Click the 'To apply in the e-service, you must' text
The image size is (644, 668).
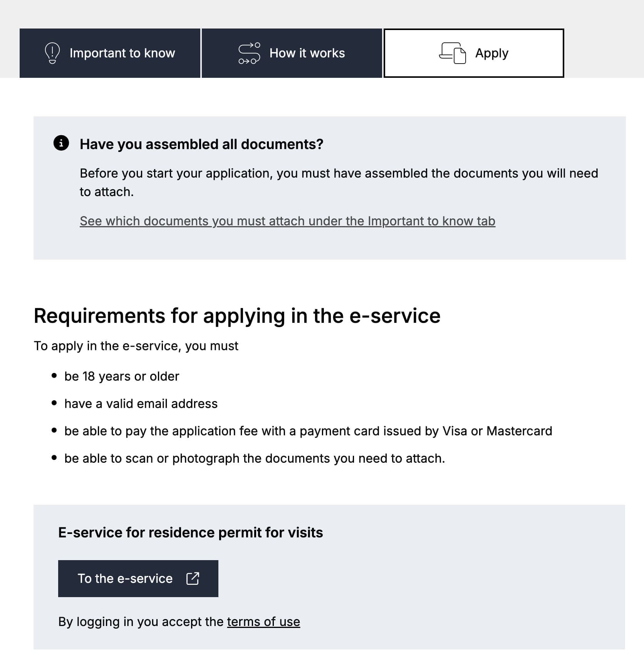(136, 346)
